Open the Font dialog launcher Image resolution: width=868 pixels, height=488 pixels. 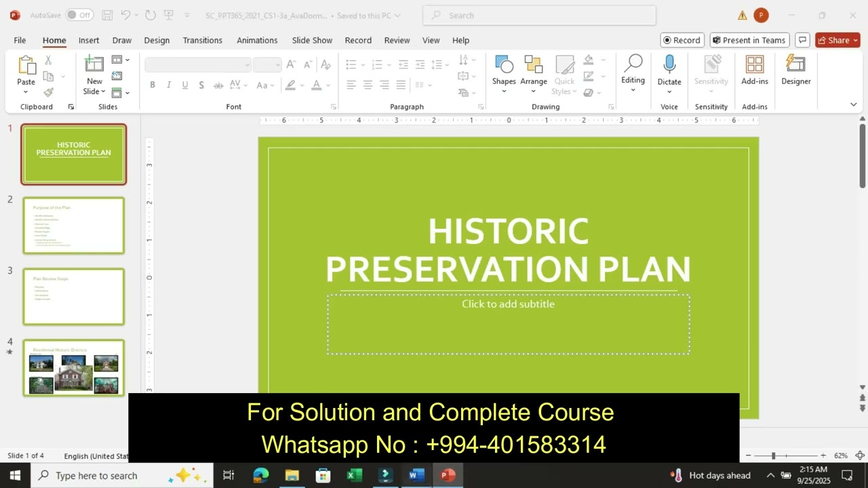(334, 107)
